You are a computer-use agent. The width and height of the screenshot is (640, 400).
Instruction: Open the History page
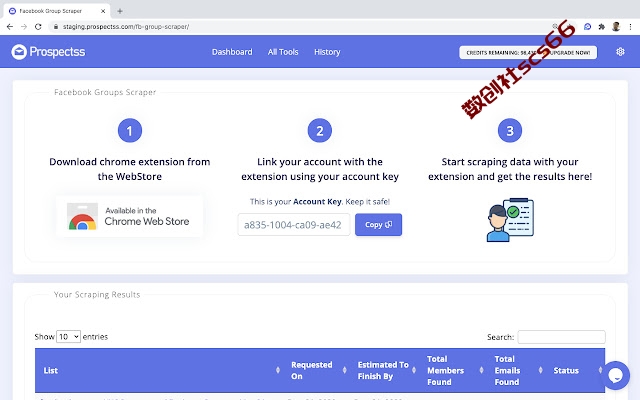(x=327, y=52)
